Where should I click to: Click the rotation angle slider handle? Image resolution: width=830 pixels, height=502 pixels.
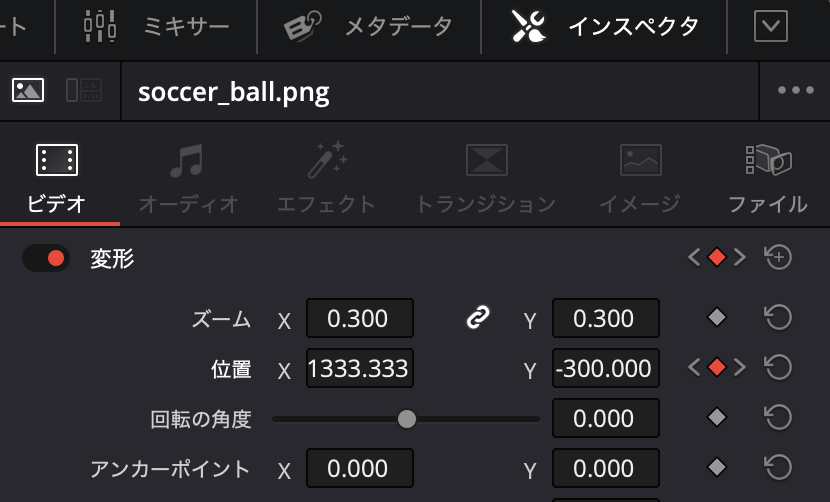point(407,419)
